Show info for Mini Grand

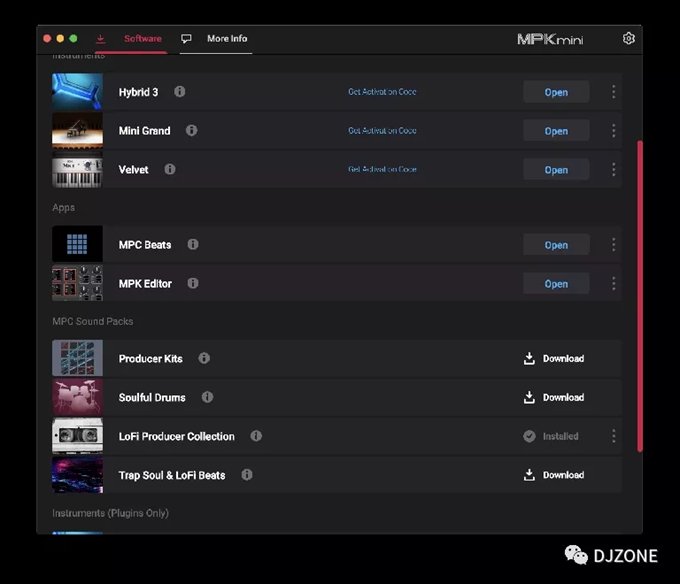coord(191,130)
